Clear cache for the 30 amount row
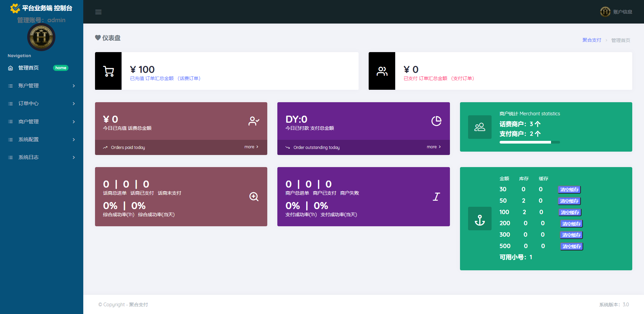Viewport: 644px width, 314px height. click(x=569, y=190)
